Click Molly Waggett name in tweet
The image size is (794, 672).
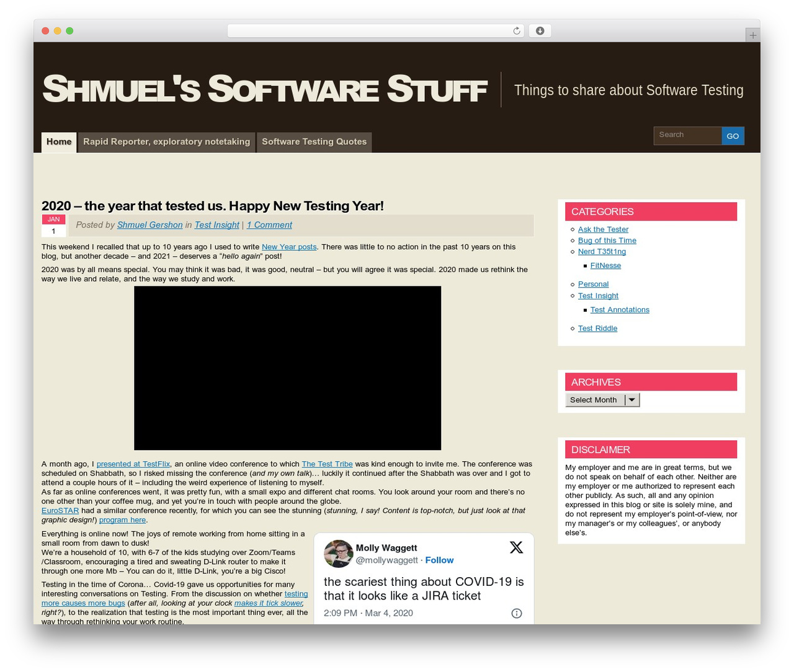386,547
